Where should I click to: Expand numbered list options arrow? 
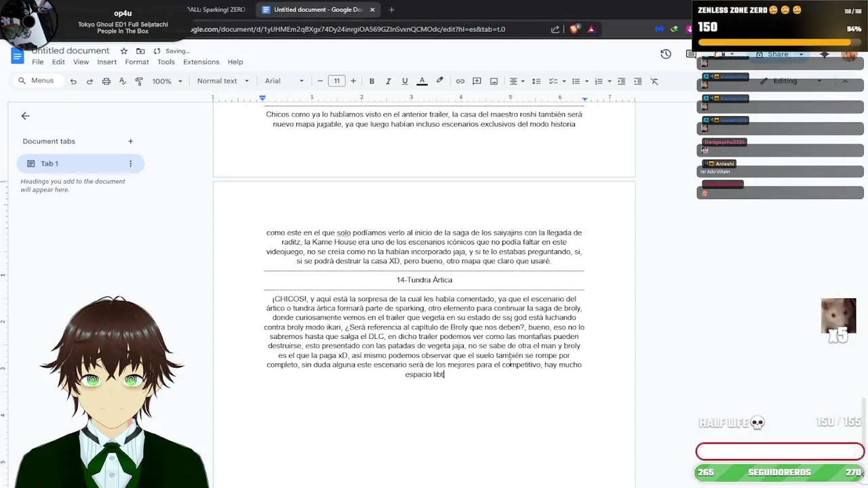(609, 81)
